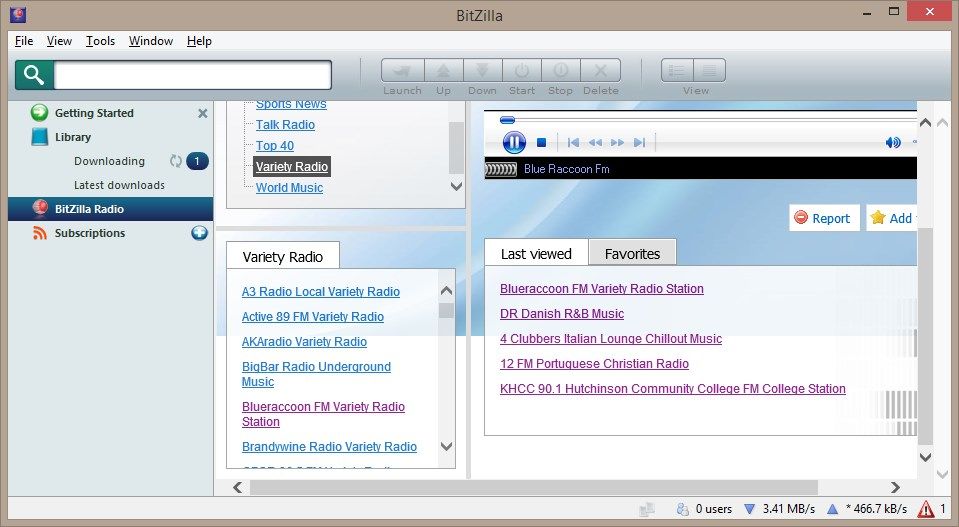The image size is (959, 527).
Task: Click the station list scroll down arrow
Action: coord(446,446)
